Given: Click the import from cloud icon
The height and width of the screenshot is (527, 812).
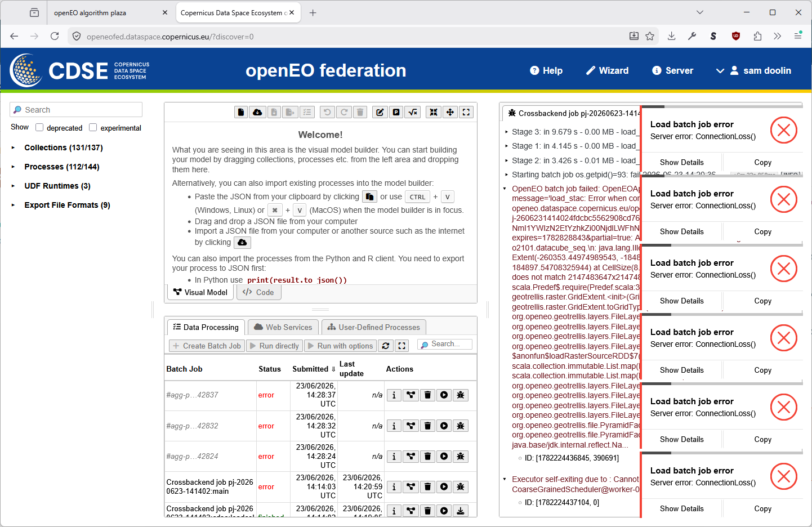Looking at the screenshot, I should click(257, 112).
